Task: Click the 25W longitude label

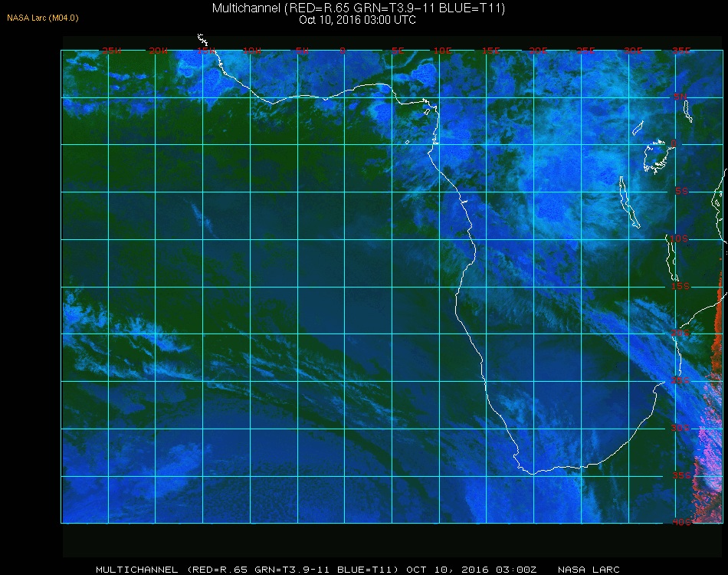Action: pos(111,51)
